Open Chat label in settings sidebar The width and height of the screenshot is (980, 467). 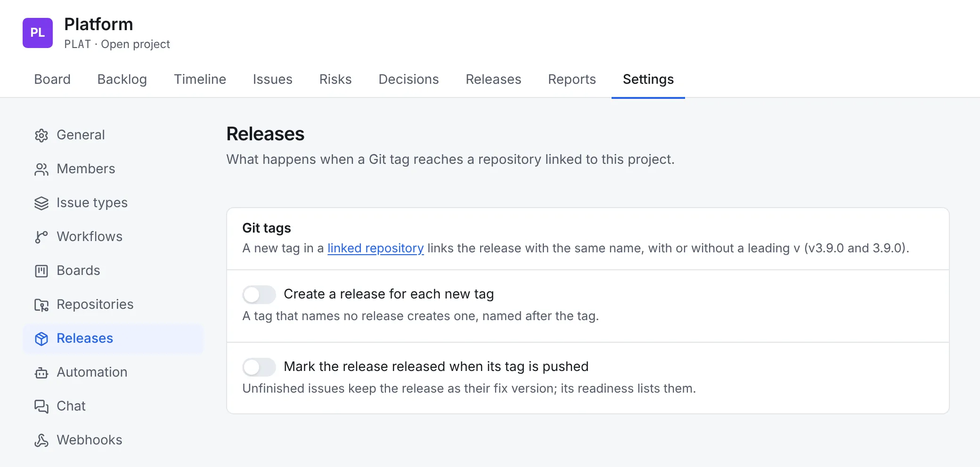(x=71, y=406)
